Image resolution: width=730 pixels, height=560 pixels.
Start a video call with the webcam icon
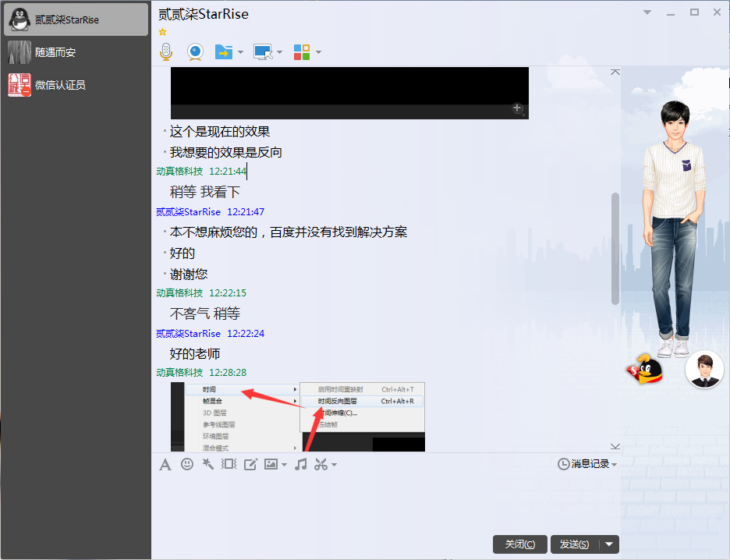pos(195,51)
